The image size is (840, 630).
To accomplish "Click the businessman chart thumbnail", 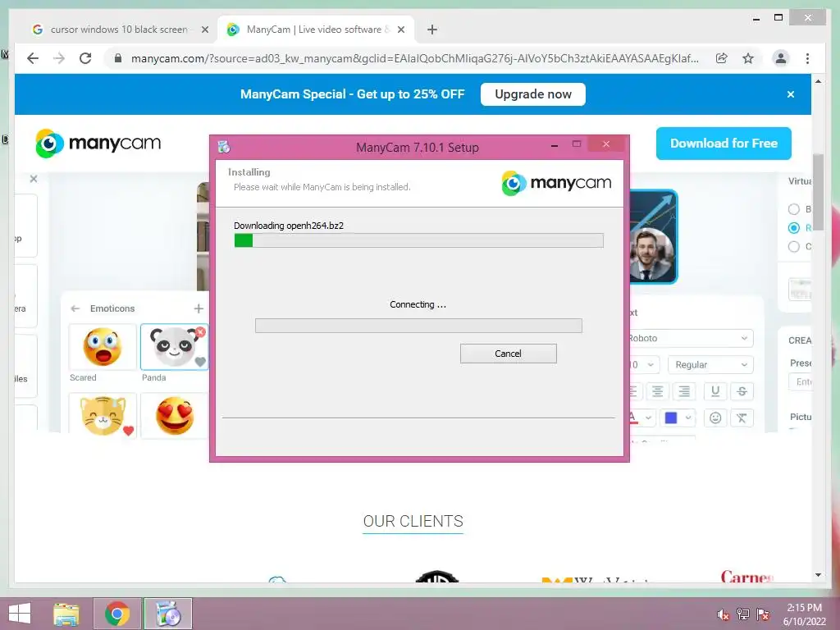I will 654,237.
